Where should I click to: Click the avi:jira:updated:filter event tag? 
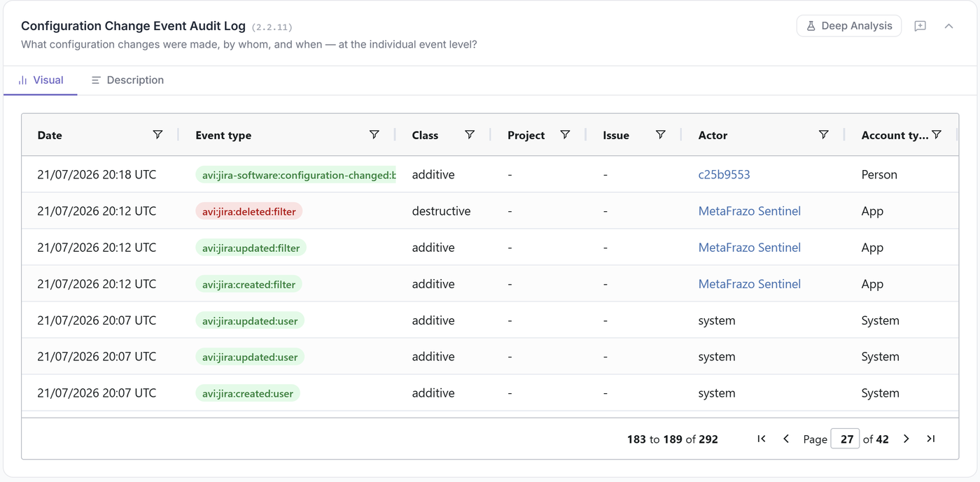(x=251, y=248)
